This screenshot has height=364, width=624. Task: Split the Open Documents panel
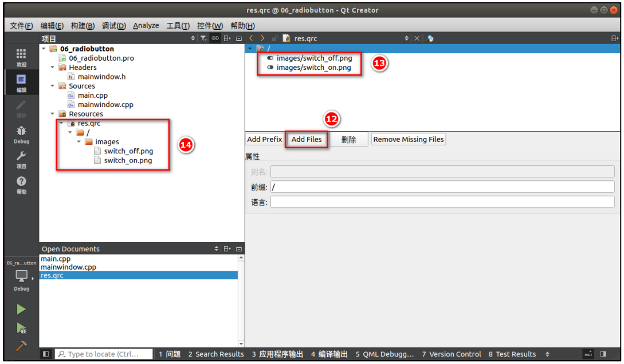tap(227, 249)
